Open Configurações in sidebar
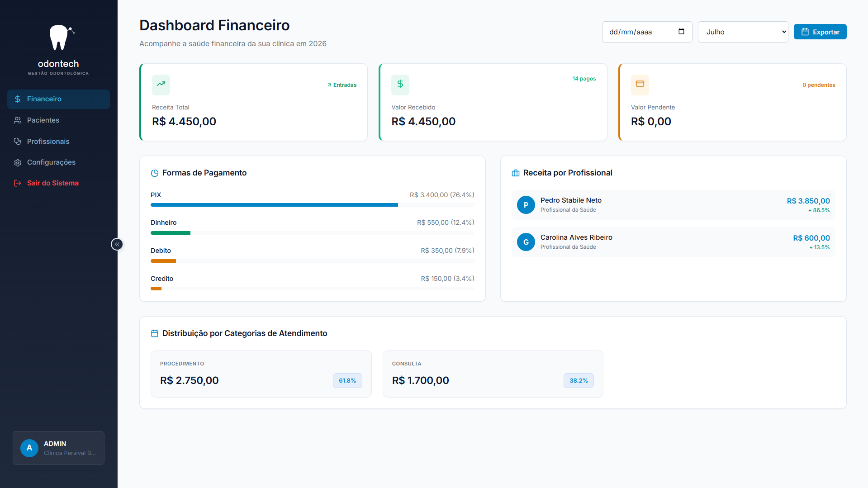Viewport: 868px width, 488px height. pyautogui.click(x=58, y=162)
